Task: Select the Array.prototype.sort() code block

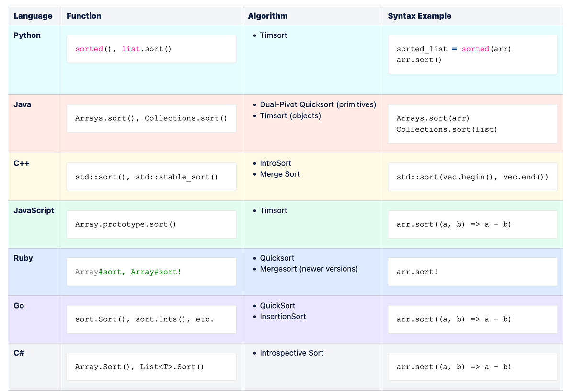Action: coord(151,224)
